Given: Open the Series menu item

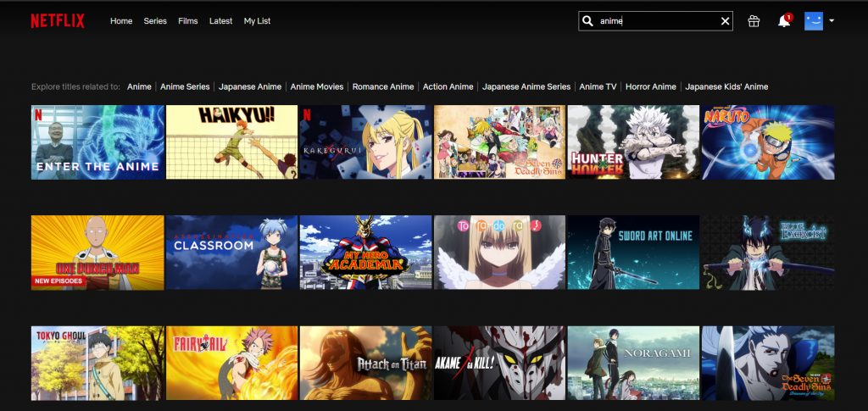Looking at the screenshot, I should (155, 21).
